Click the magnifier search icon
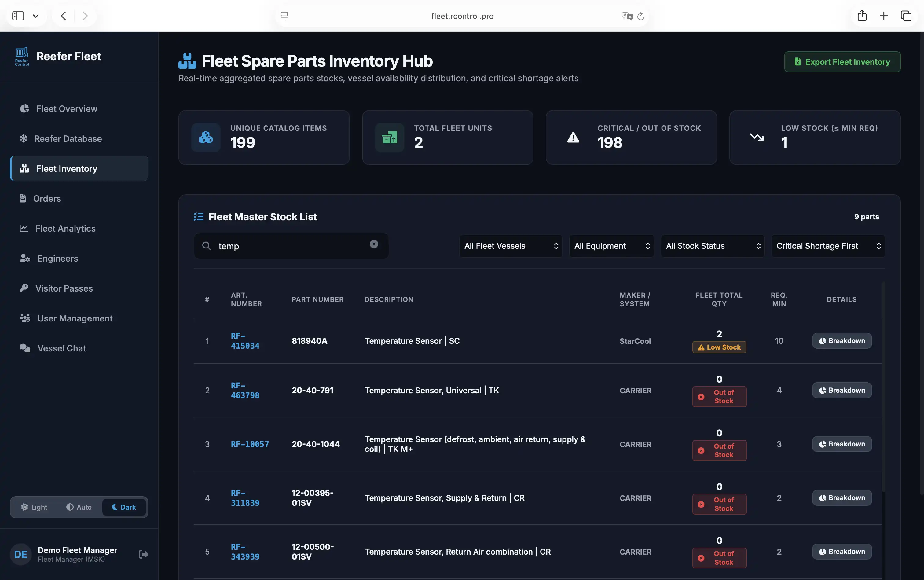This screenshot has width=924, height=580. pyautogui.click(x=206, y=246)
